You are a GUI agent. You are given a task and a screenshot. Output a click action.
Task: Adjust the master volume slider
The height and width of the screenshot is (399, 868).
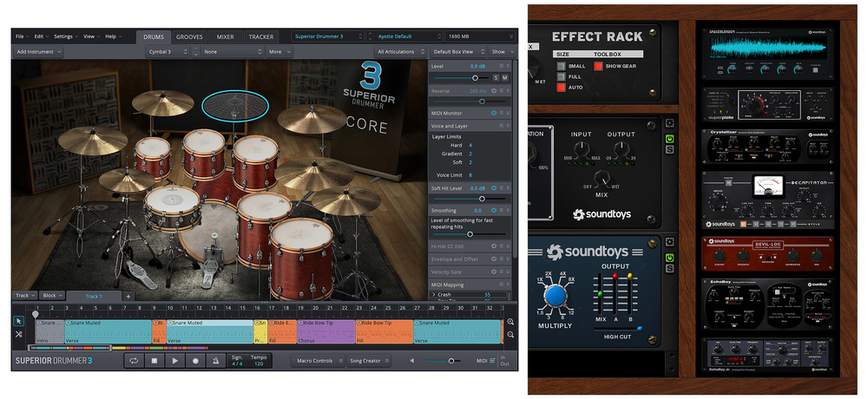tap(450, 360)
